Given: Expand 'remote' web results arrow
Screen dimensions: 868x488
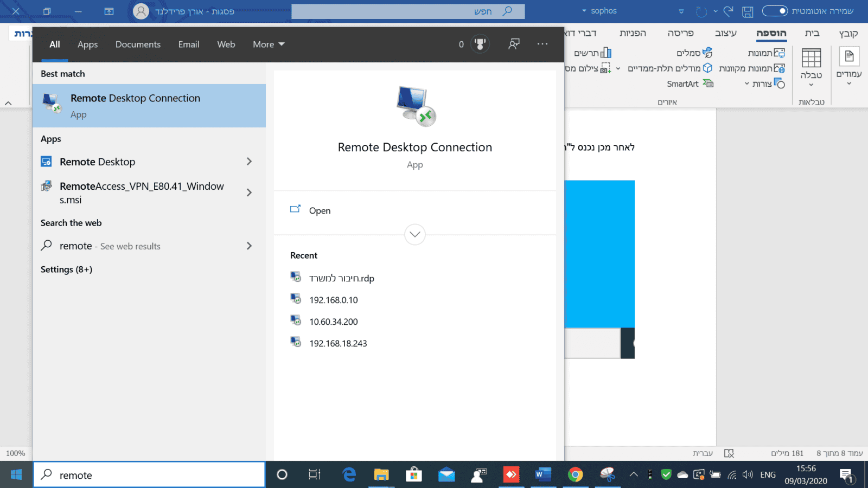Looking at the screenshot, I should (x=249, y=246).
